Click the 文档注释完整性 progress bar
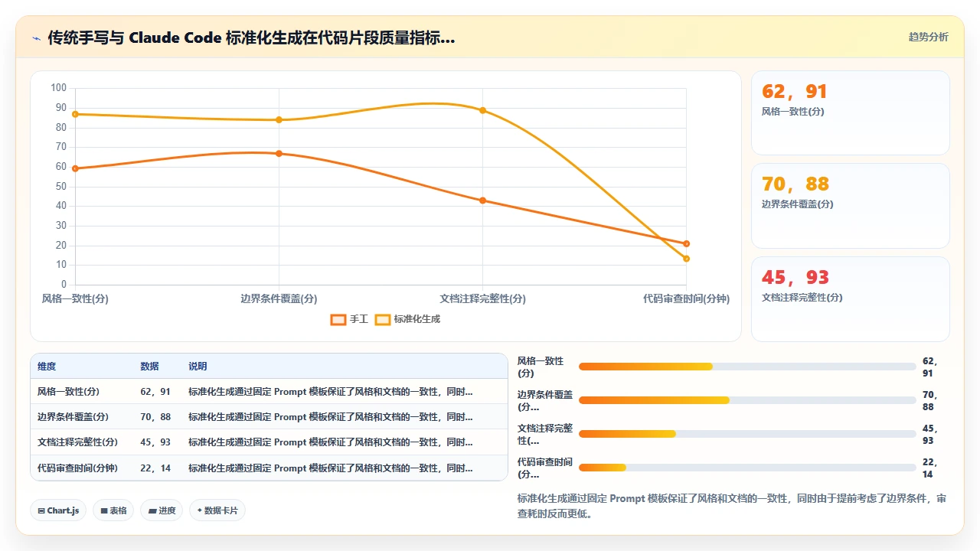This screenshot has height=551, width=980. pyautogui.click(x=747, y=434)
